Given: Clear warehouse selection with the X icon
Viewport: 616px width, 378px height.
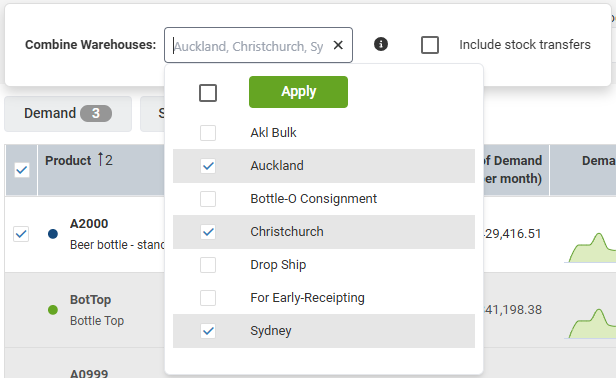Looking at the screenshot, I should [x=338, y=45].
